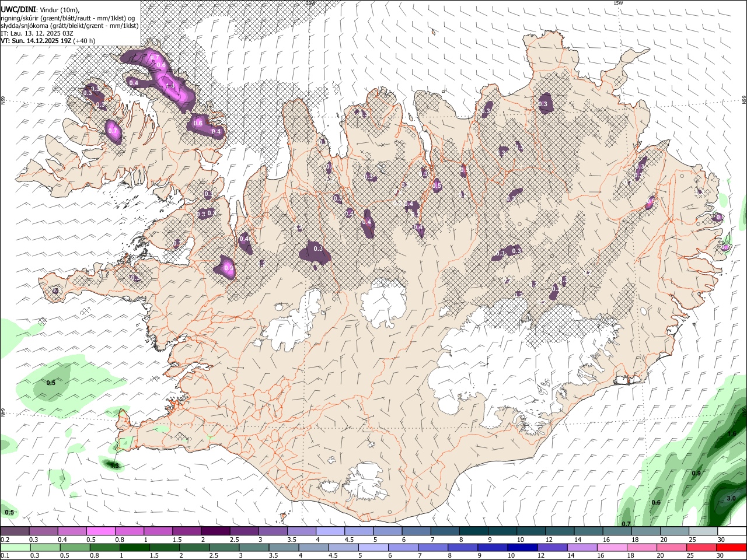Select the darkest purple 2 swatch in the upper legend
Image resolution: width=747 pixels, height=560 pixels.
(x=215, y=531)
